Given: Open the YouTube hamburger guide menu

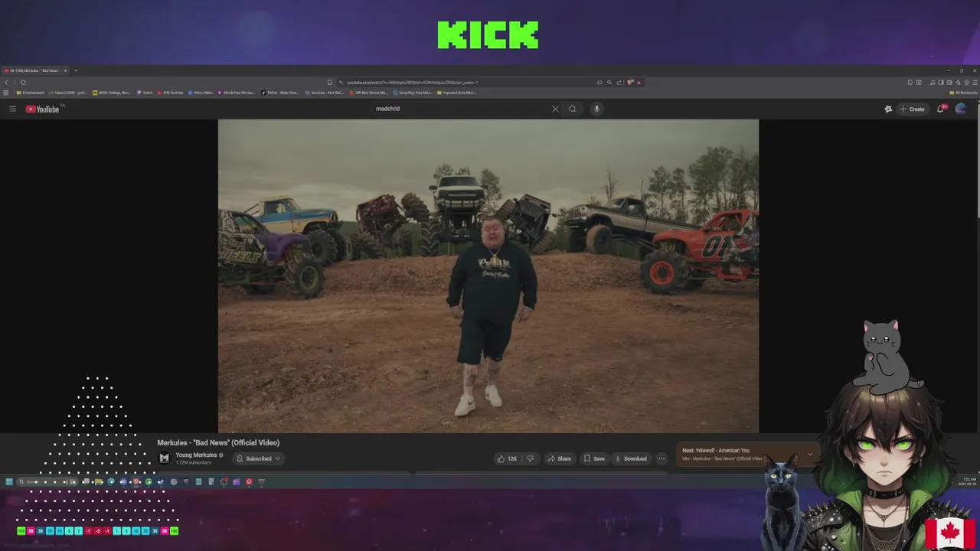Looking at the screenshot, I should 12,109.
